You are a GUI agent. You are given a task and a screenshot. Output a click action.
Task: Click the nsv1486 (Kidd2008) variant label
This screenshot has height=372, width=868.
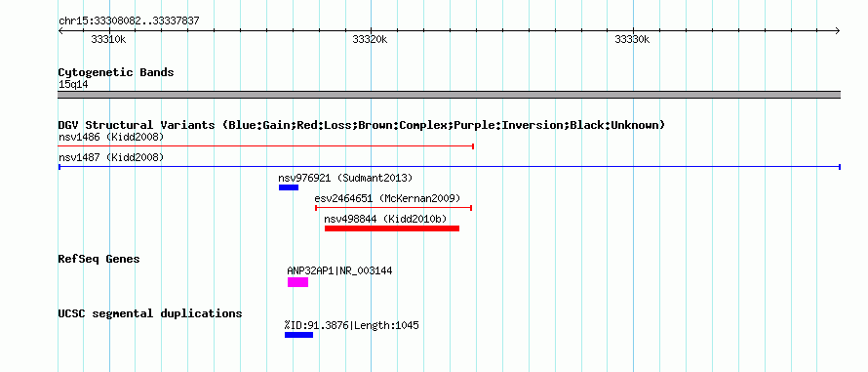click(111, 137)
